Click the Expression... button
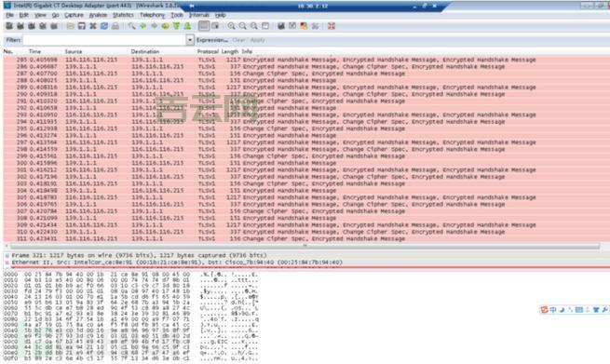 coord(212,40)
